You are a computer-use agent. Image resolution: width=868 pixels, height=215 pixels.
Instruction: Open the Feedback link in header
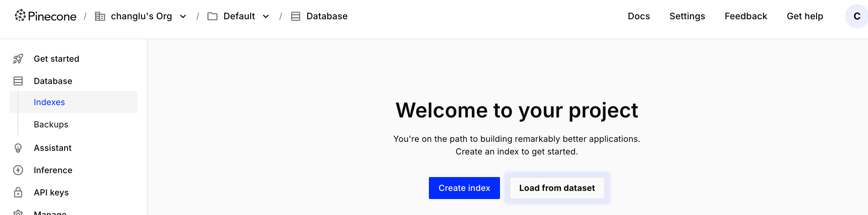point(745,16)
